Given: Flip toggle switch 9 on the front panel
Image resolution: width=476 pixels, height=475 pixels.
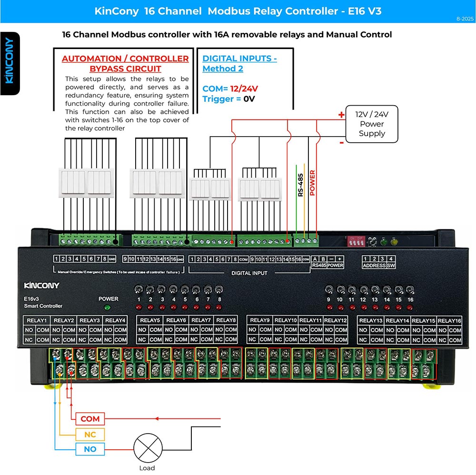Looking at the screenshot, I should tap(328, 289).
